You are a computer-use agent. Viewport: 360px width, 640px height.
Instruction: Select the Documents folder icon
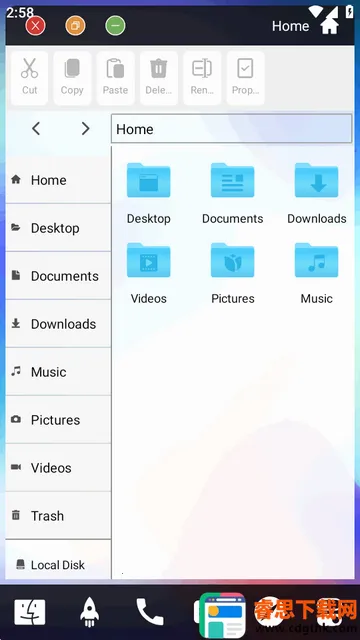tap(233, 180)
